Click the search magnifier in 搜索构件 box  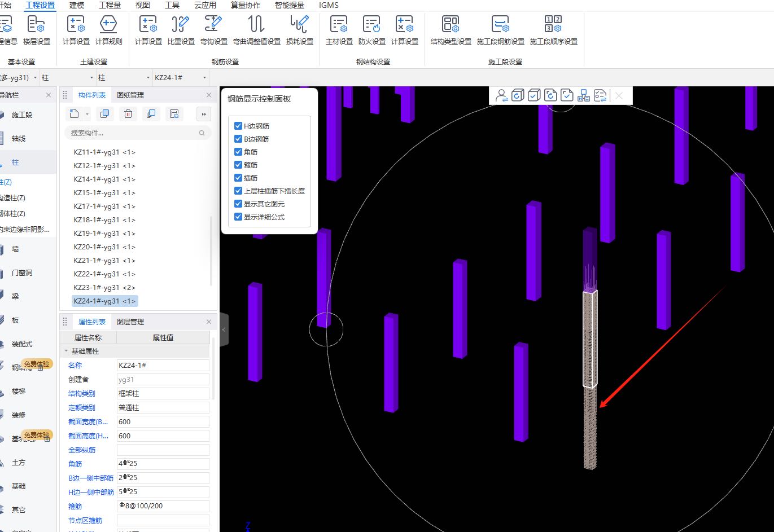202,133
